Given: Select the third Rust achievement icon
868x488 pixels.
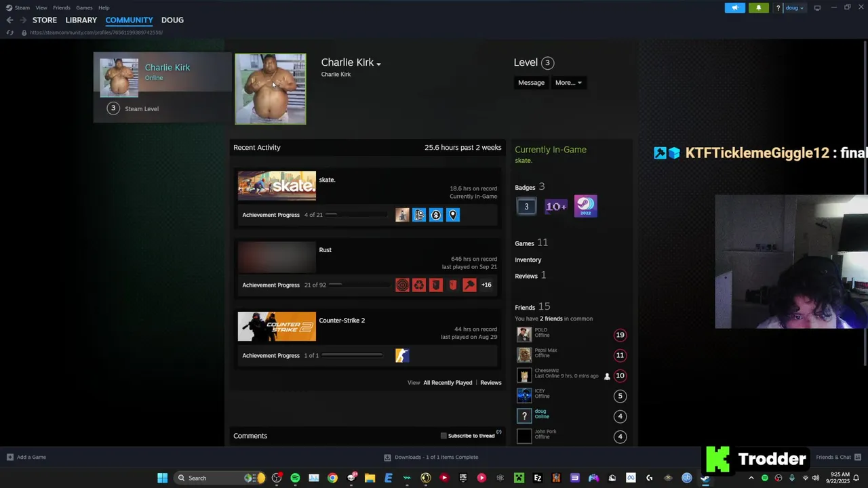Looking at the screenshot, I should click(x=436, y=285).
